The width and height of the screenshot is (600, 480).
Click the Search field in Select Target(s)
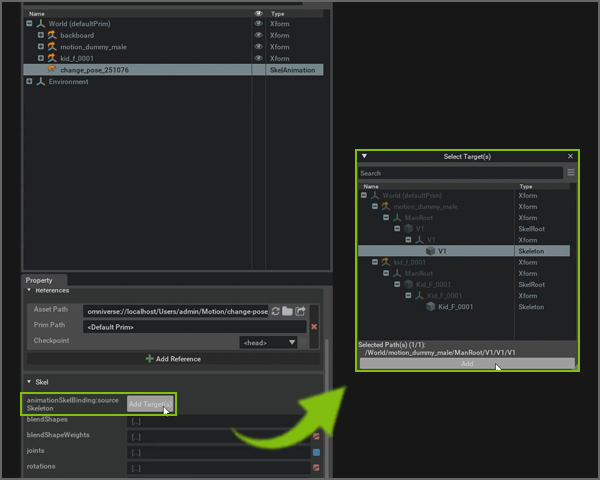pyautogui.click(x=460, y=173)
